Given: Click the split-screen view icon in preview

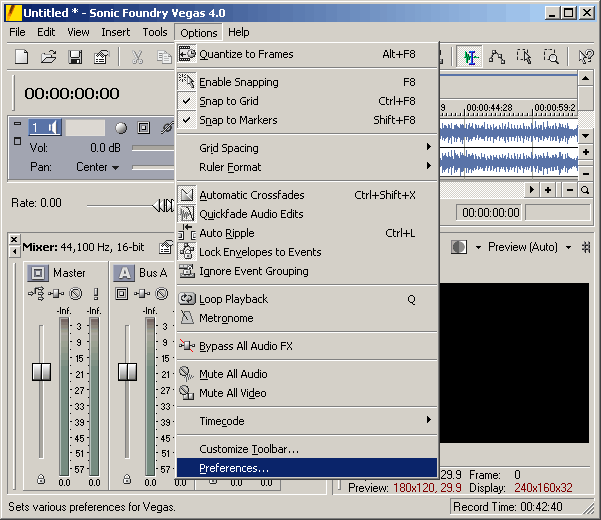Looking at the screenshot, I should click(x=459, y=247).
